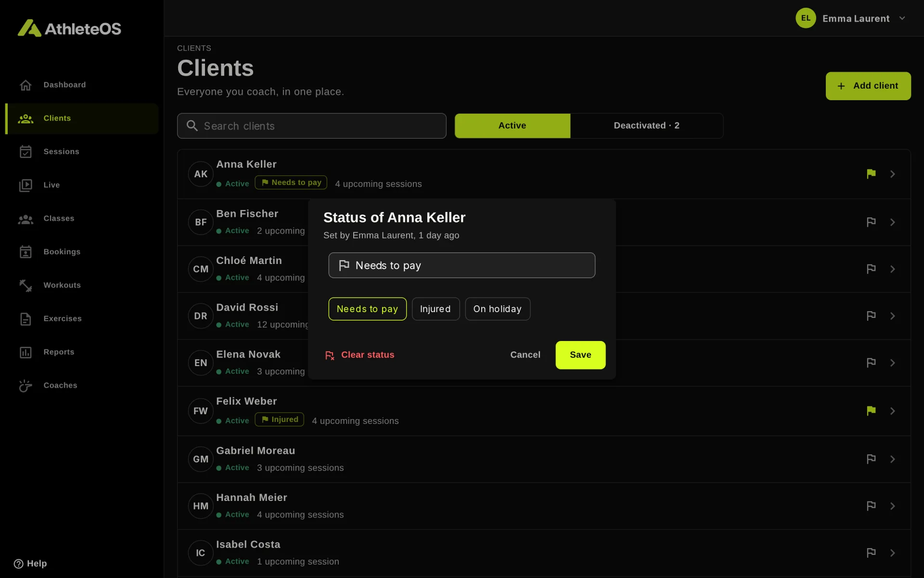Click the status flag on David Rossi's row
The width and height of the screenshot is (924, 578).
(x=871, y=316)
